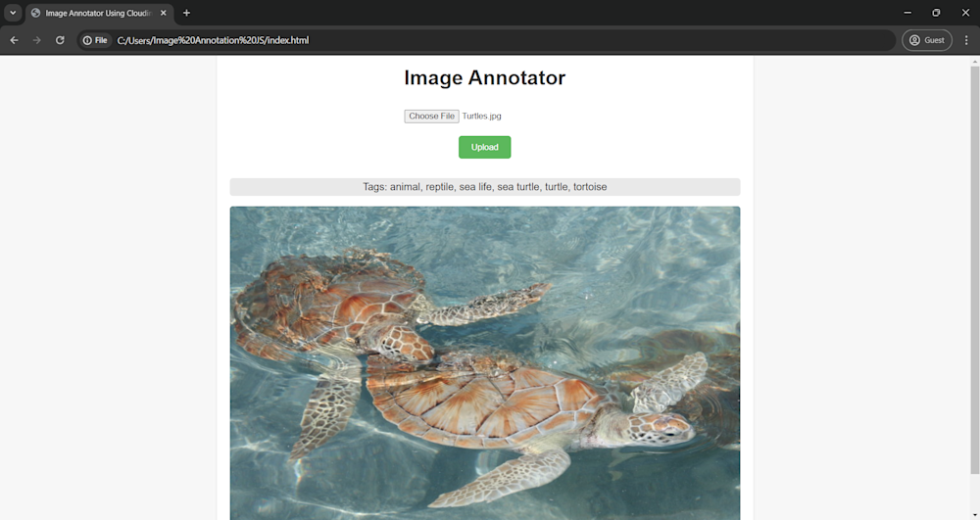The height and width of the screenshot is (520, 980).
Task: Open the browser three-dot menu
Action: 966,40
